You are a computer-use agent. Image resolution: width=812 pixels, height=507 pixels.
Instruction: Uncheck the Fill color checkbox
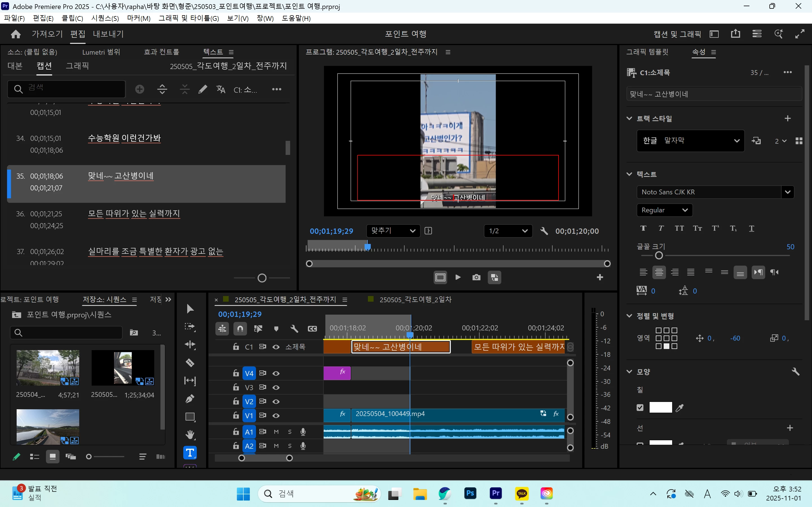pos(640,407)
